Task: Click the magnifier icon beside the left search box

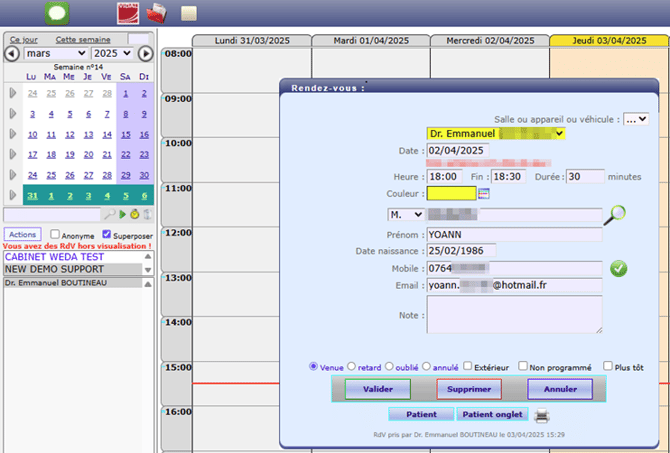Action: tap(110, 214)
